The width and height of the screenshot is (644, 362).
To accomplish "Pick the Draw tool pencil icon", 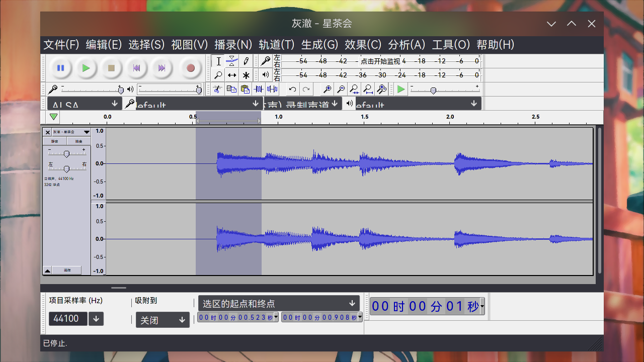I will click(246, 61).
